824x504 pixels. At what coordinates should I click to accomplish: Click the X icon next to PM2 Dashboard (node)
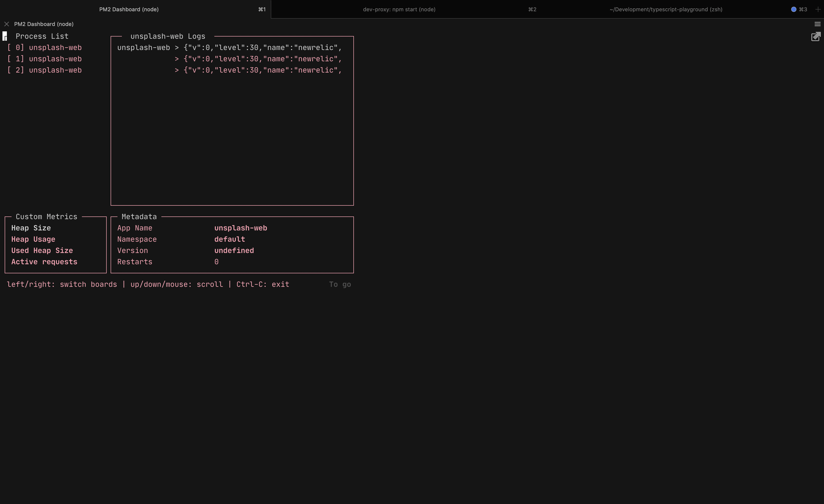pyautogui.click(x=7, y=24)
